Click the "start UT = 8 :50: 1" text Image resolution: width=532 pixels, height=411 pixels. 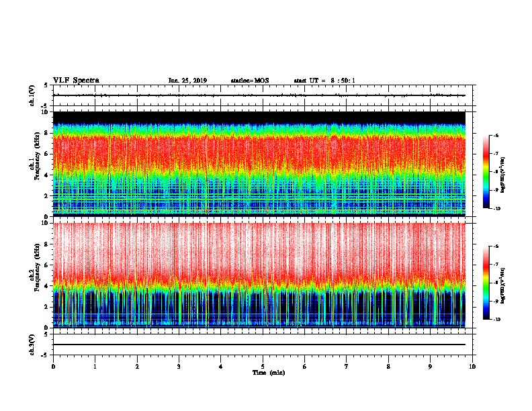click(324, 81)
